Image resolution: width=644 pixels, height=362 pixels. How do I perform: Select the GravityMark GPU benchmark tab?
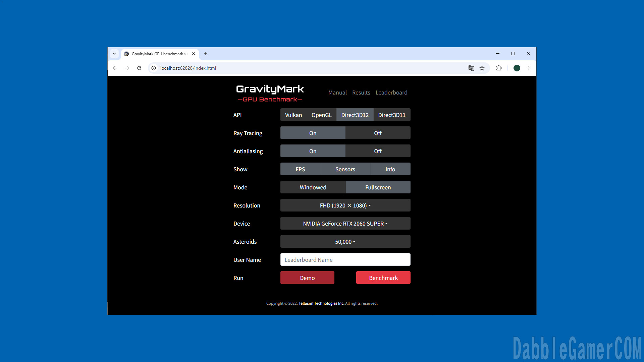tap(160, 54)
